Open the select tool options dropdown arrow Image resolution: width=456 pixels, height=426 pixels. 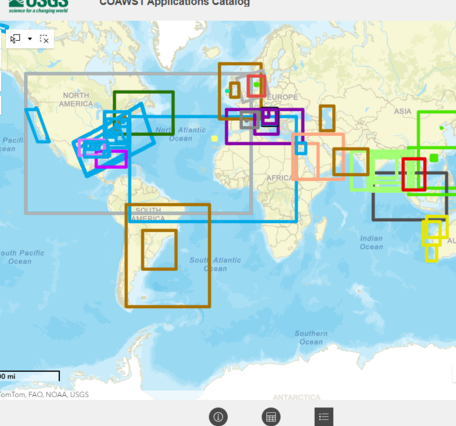(30, 39)
